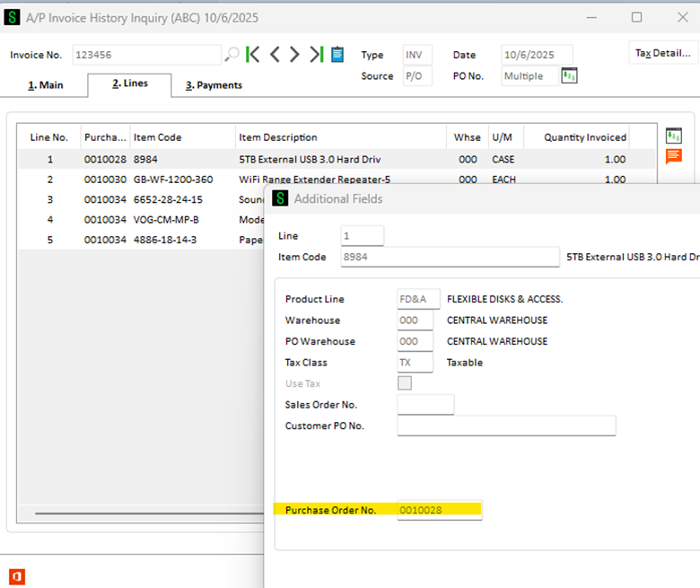The height and width of the screenshot is (588, 700).
Task: Select the 2. Lines tab
Action: (129, 84)
